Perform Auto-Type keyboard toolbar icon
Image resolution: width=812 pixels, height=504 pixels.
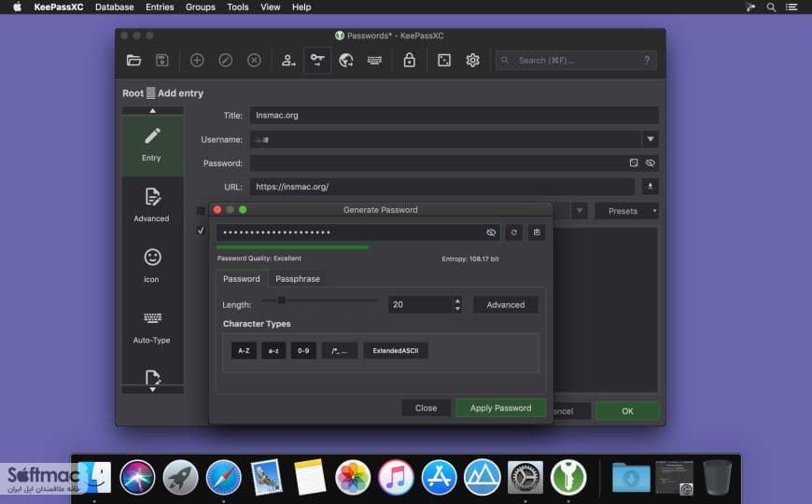click(374, 60)
